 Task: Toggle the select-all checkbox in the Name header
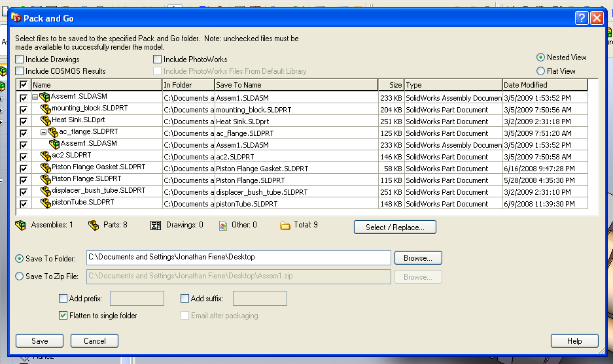coord(24,85)
